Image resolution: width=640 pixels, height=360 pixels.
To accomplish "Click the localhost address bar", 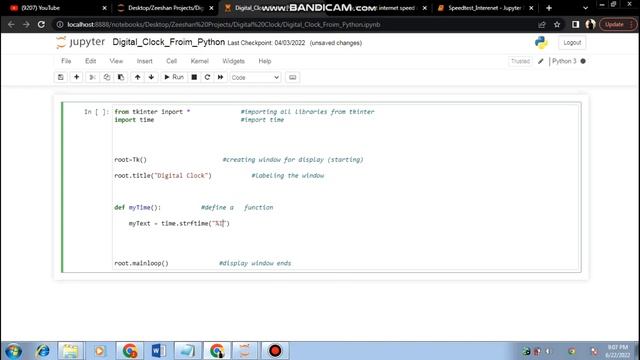I will 294,24.
